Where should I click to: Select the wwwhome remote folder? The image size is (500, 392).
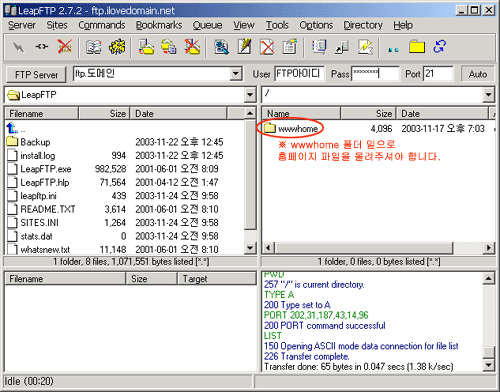[x=291, y=128]
